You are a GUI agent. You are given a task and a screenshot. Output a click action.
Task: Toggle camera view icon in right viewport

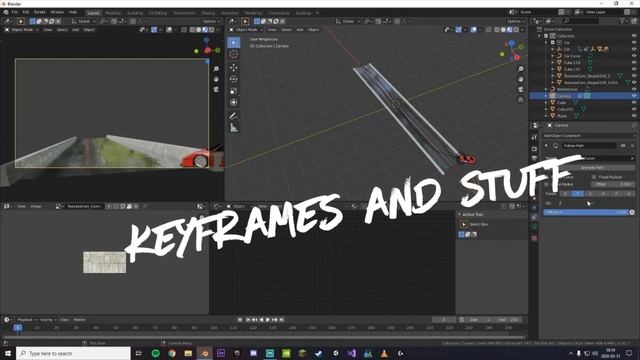(x=521, y=89)
